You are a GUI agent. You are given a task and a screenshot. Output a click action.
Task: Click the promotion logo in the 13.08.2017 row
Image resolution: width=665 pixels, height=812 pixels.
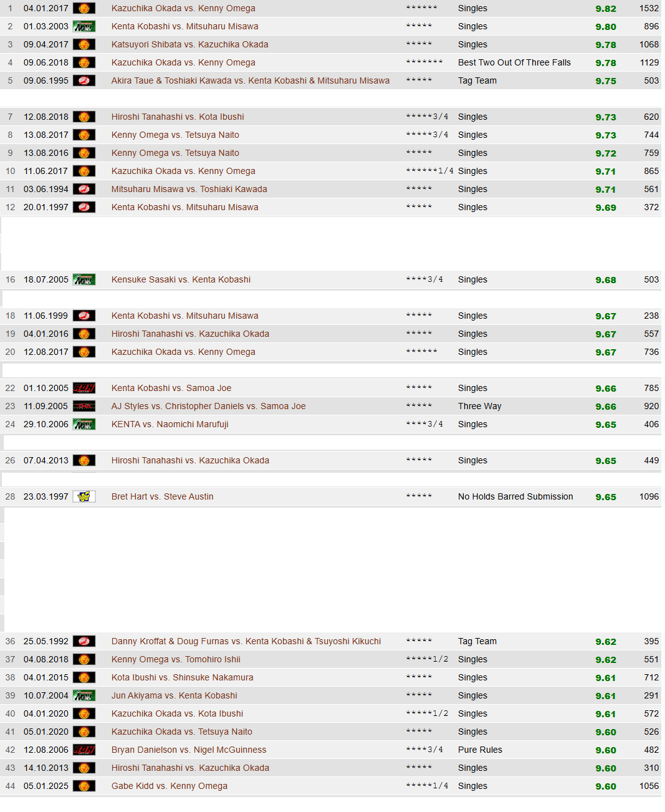click(x=84, y=135)
